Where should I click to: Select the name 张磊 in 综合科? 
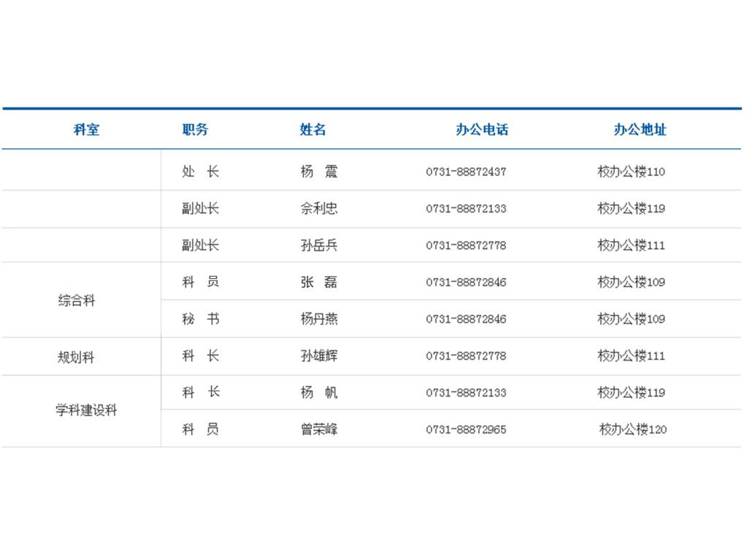[319, 283]
